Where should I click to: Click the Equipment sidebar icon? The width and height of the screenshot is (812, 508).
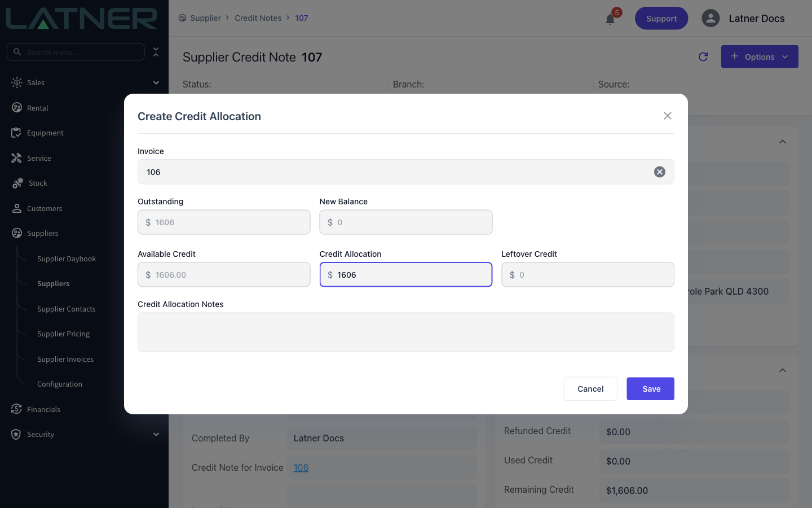[x=16, y=133]
